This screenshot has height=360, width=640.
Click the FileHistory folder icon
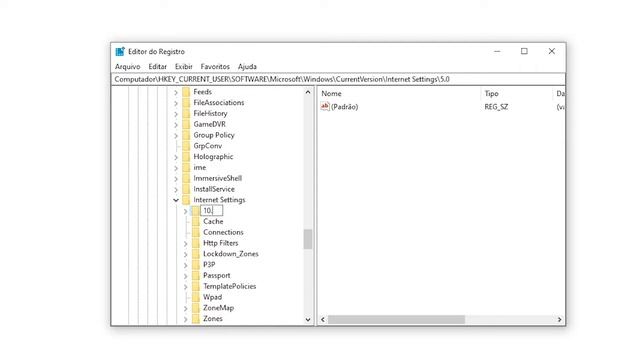pyautogui.click(x=186, y=113)
